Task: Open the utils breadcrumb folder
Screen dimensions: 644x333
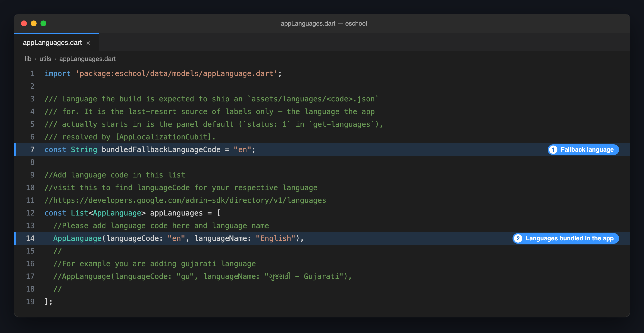Action: [x=45, y=59]
